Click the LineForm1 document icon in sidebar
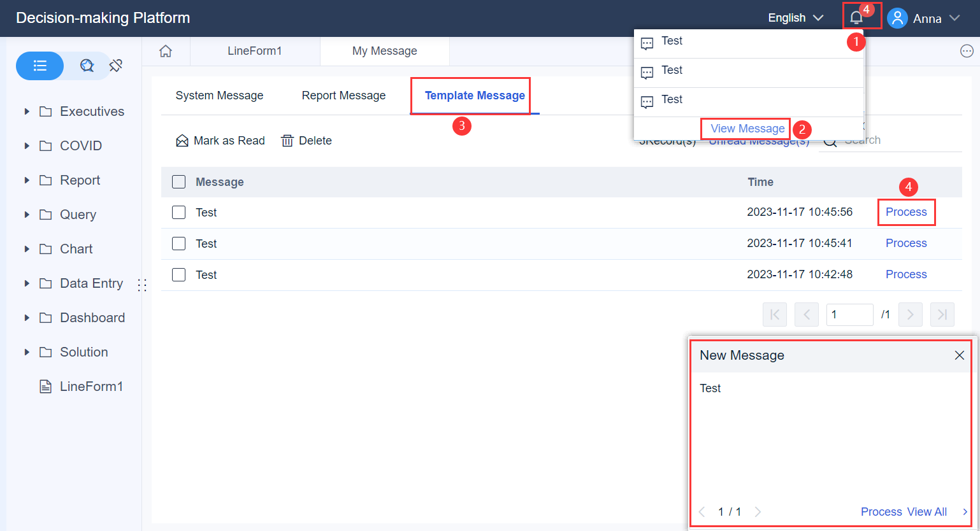The image size is (980, 531). click(46, 386)
